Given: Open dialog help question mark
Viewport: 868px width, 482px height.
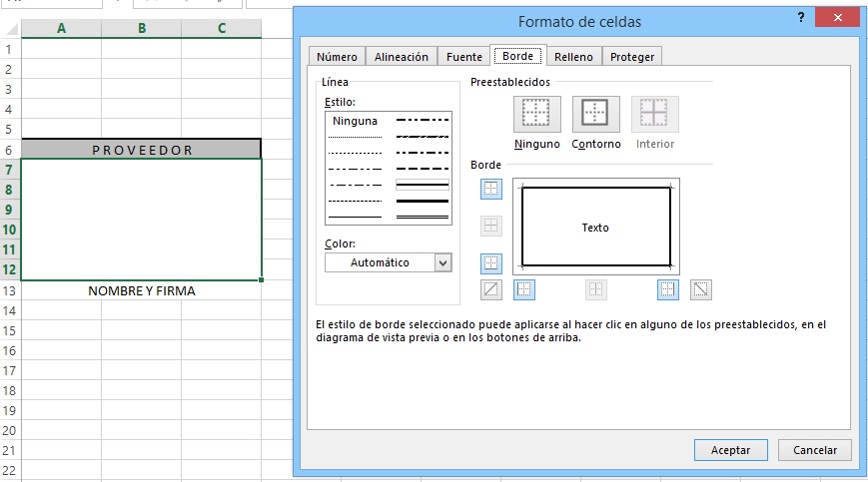Looking at the screenshot, I should [x=801, y=19].
